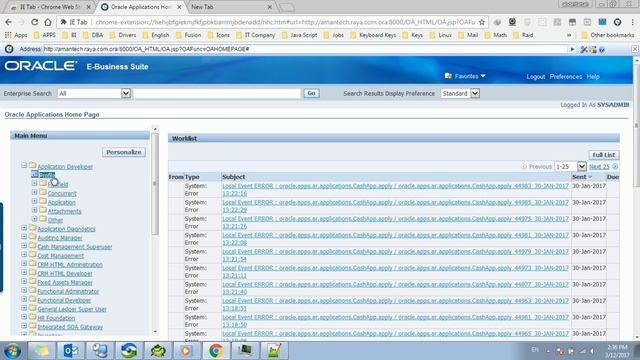Reload the page with the refresh icon
Screen dimensions: 640x360
pyautogui.click(x=35, y=22)
